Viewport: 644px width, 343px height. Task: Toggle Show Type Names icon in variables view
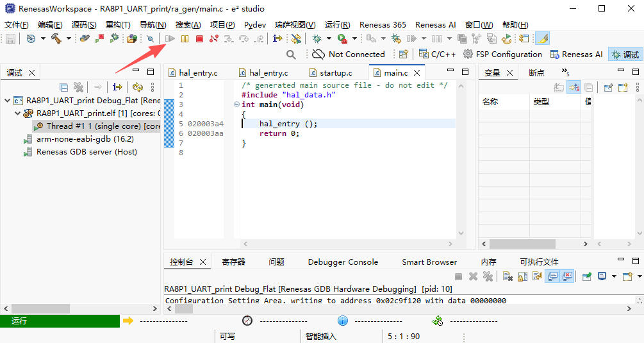coord(559,87)
